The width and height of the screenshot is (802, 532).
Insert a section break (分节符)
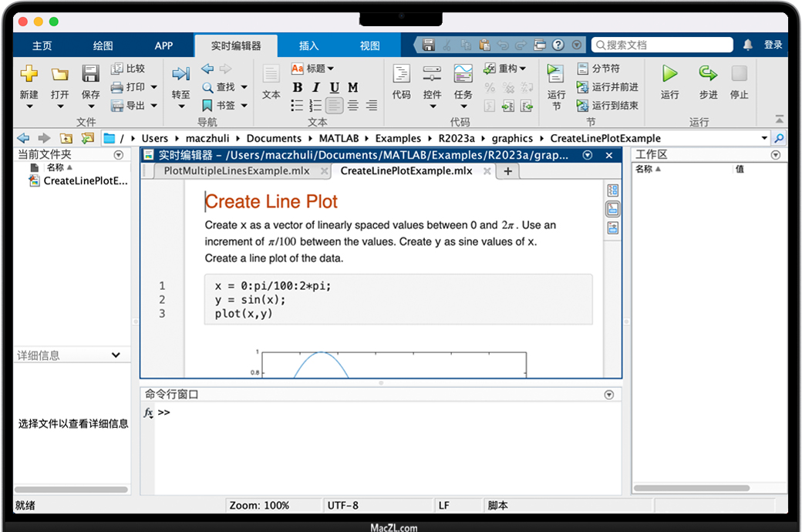(x=598, y=69)
